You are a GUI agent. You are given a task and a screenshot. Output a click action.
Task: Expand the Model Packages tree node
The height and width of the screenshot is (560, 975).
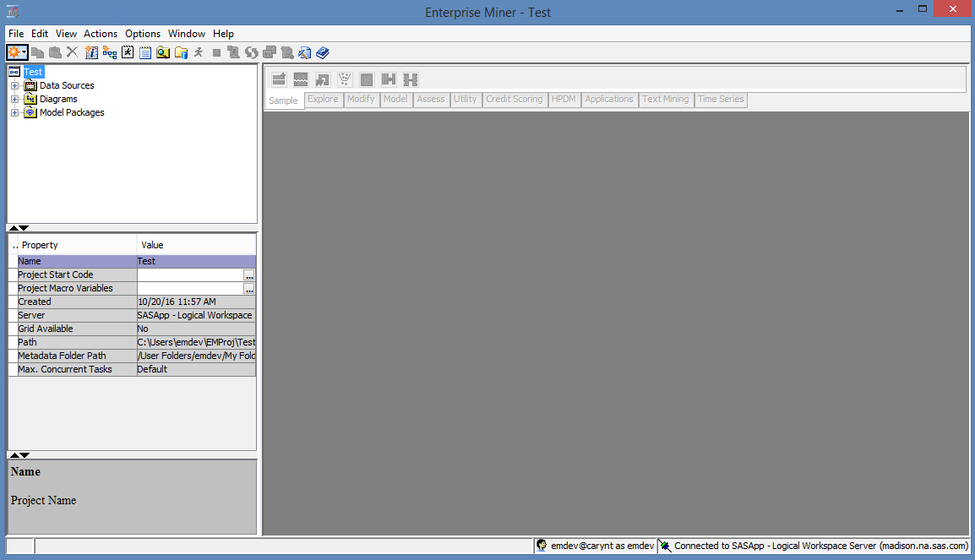14,112
